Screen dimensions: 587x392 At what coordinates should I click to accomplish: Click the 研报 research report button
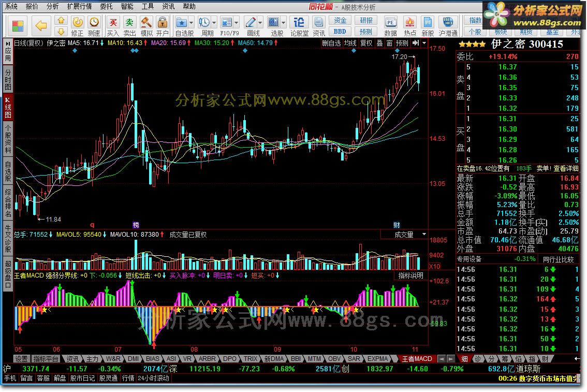click(366, 20)
